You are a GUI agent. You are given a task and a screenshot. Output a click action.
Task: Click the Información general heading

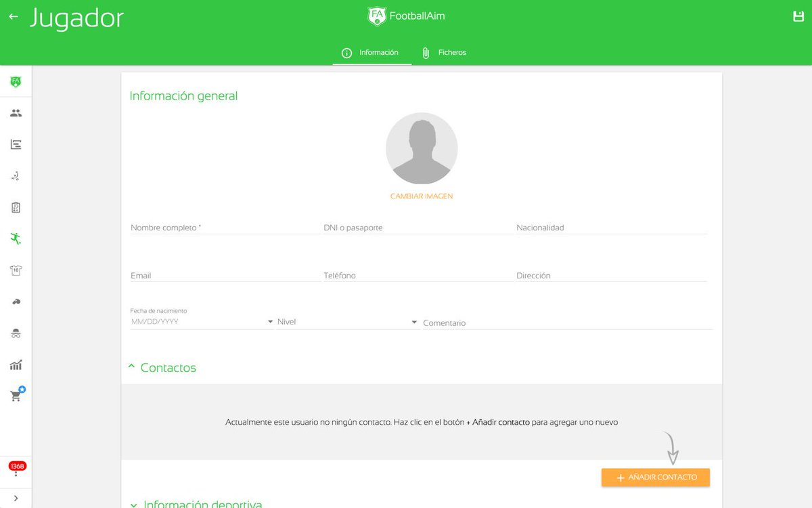(183, 96)
